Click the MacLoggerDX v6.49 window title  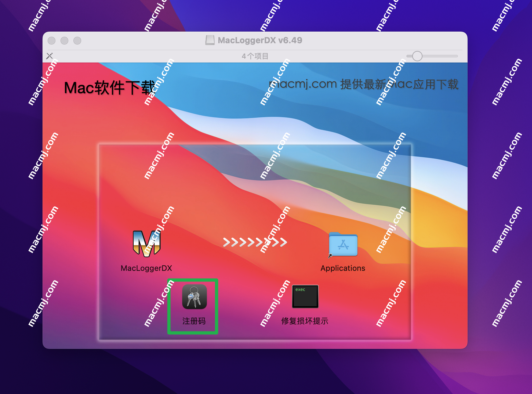260,40
